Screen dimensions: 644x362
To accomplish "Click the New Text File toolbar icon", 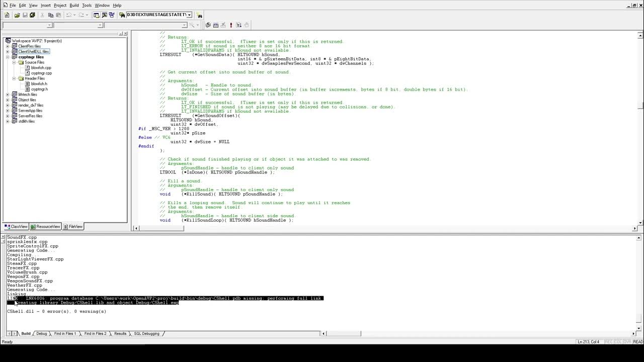I will [7, 15].
